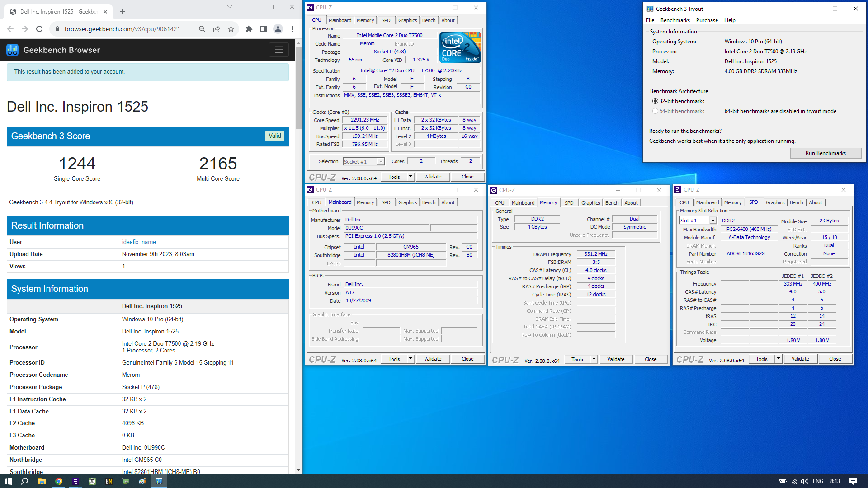Screen dimensions: 868x488
Task: Click the page scrollbar down arrow
Action: click(x=298, y=470)
